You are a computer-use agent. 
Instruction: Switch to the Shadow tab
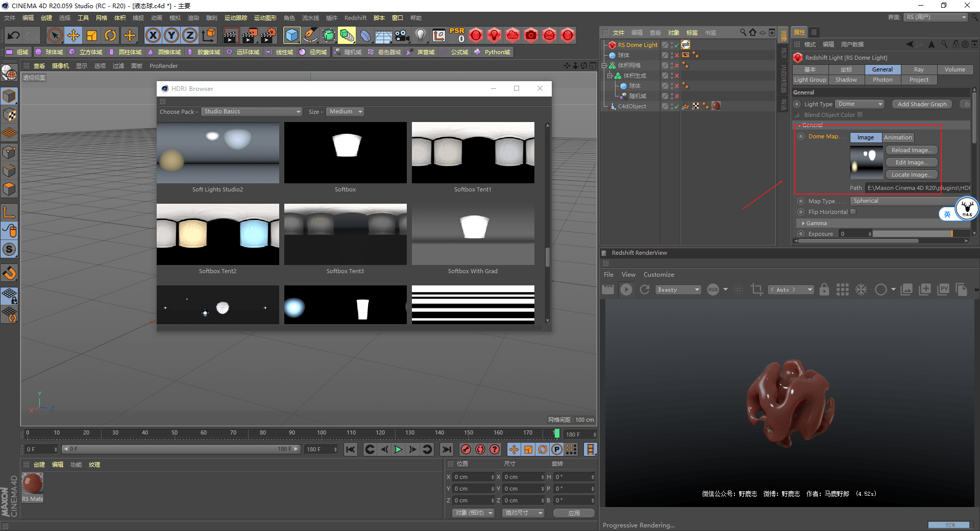click(846, 80)
